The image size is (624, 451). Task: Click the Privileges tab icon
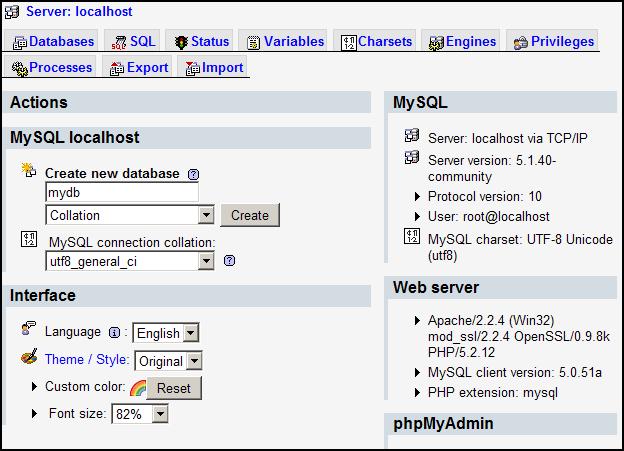pyautogui.click(x=521, y=43)
